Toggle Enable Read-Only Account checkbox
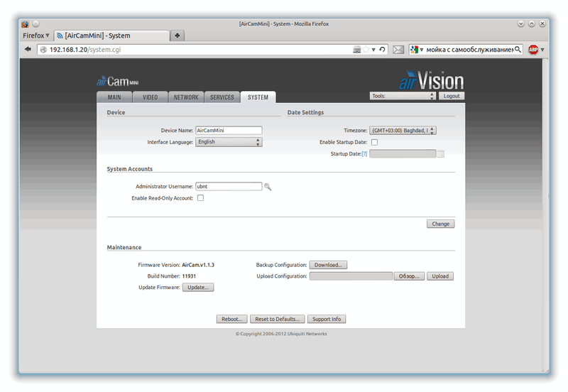Screen dimensions: 568x392 (200, 198)
